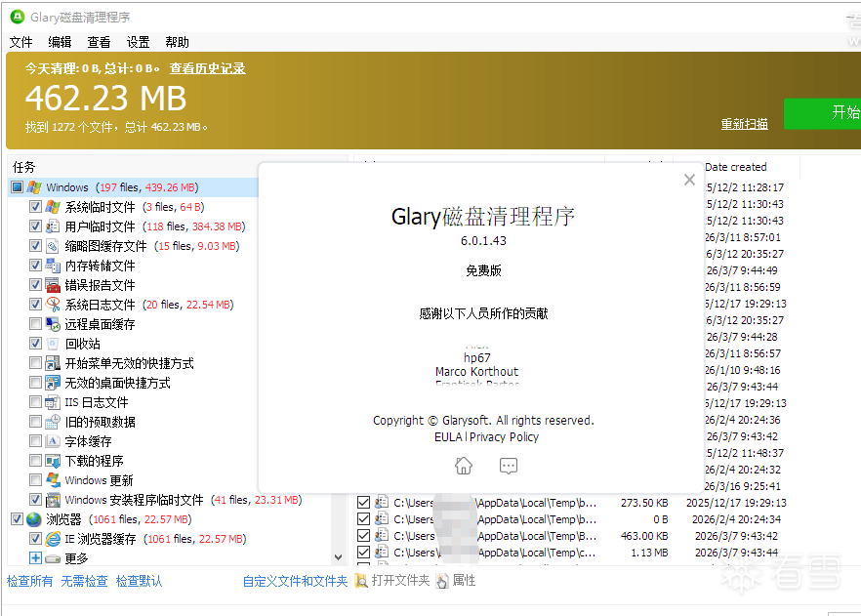Click the Windows 更新 icon
Screen dimensions: 861x616
click(x=53, y=480)
